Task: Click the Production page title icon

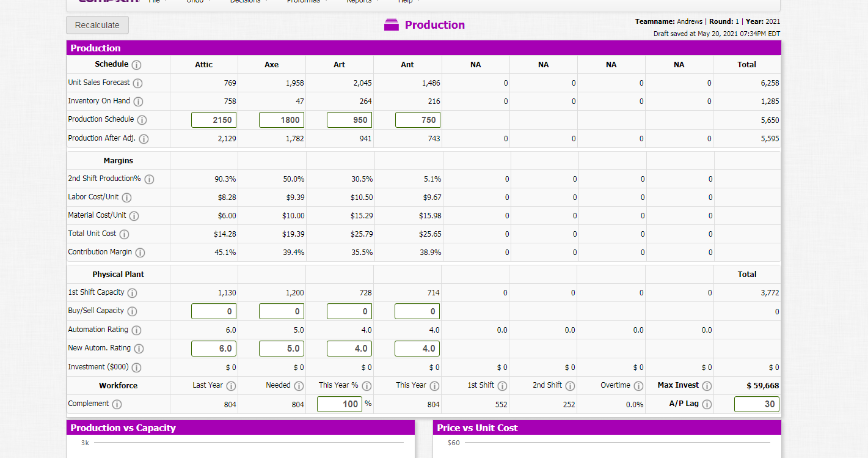Action: [x=391, y=25]
